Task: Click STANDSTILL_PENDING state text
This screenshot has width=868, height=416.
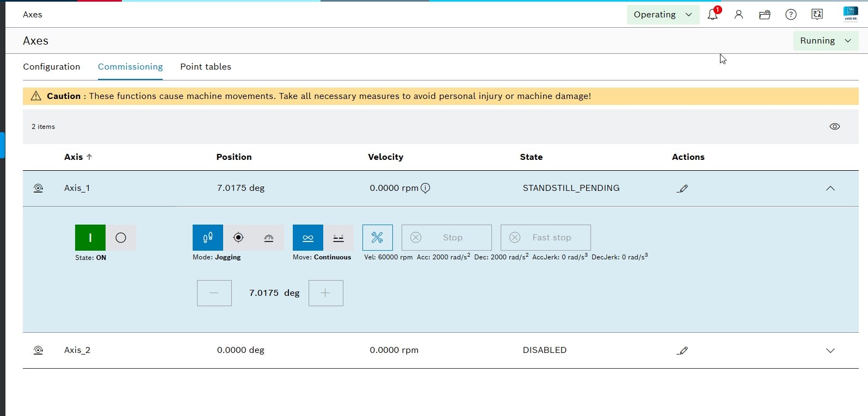Action: pos(571,188)
